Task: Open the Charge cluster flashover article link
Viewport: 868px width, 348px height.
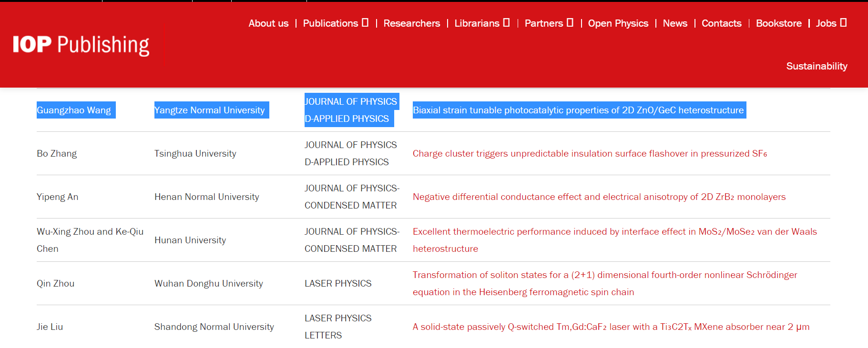Action: (x=589, y=154)
